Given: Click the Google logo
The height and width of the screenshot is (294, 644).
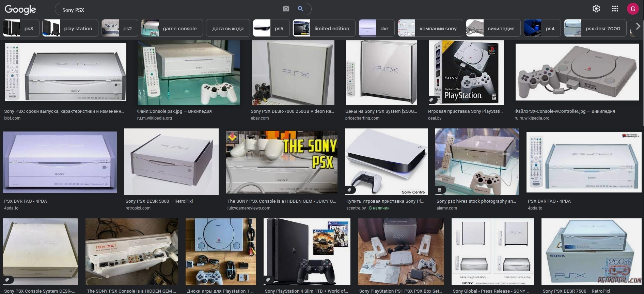Looking at the screenshot, I should (20, 10).
